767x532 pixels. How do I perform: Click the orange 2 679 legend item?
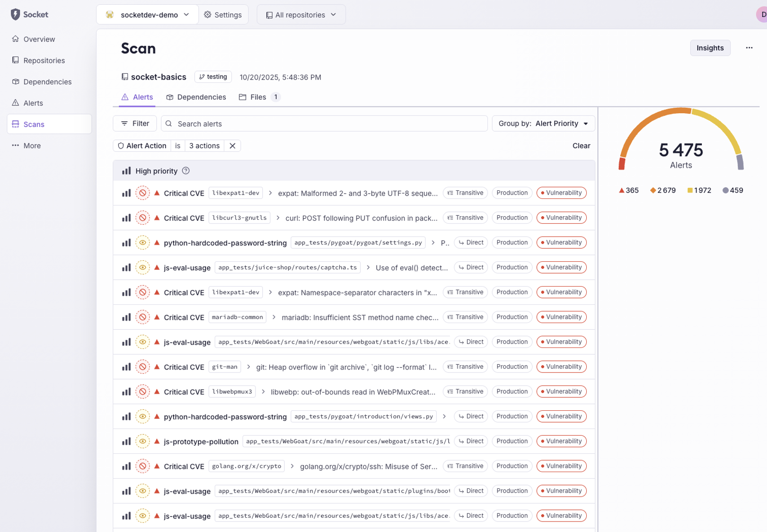pyautogui.click(x=663, y=190)
